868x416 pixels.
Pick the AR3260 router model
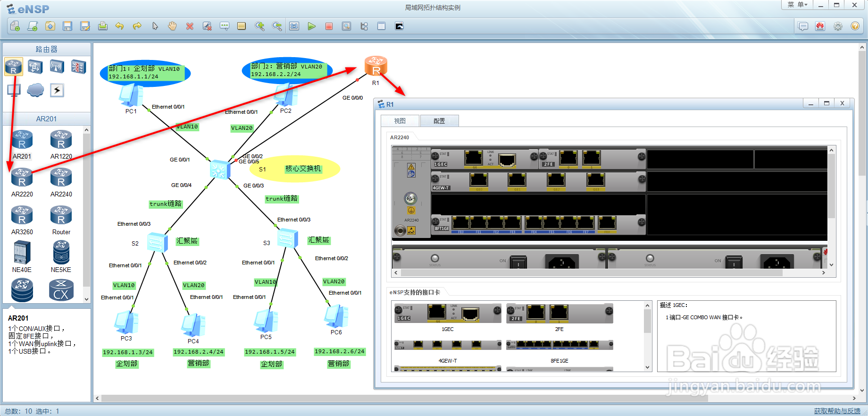click(x=22, y=221)
